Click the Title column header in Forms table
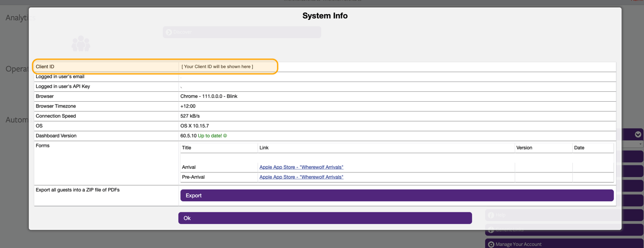 point(187,148)
